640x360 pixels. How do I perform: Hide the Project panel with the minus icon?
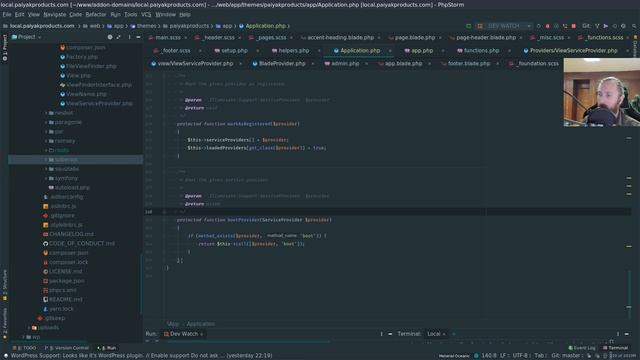[x=138, y=37]
